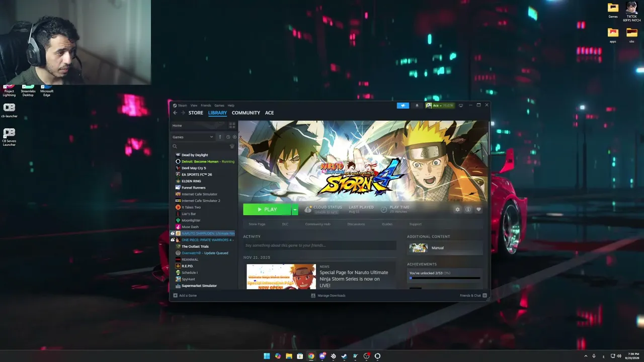Open the Microsoft Edge desktop shortcut
Viewport: 644px width, 362px height.
(47, 90)
